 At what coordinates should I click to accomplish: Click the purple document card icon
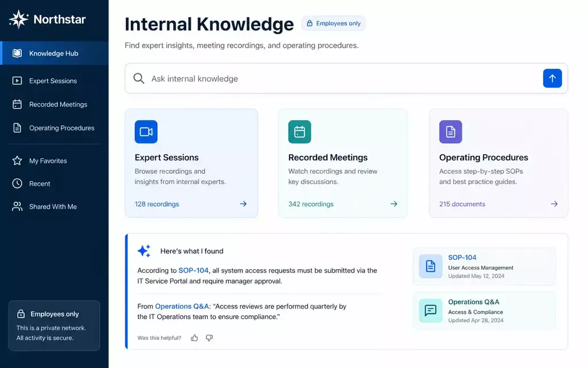point(451,132)
